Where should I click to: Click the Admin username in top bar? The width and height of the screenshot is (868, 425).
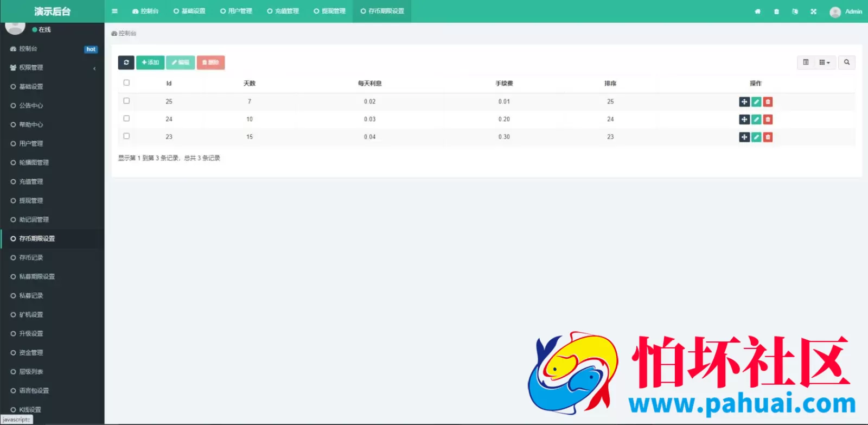[853, 11]
